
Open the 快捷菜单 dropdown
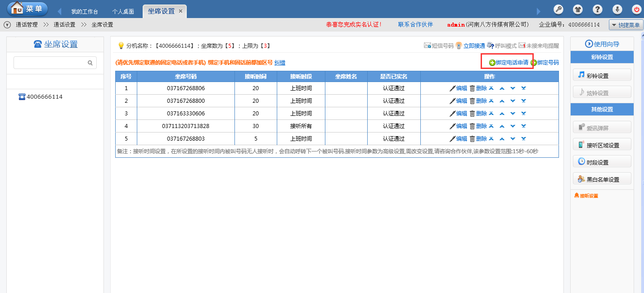[x=626, y=25]
